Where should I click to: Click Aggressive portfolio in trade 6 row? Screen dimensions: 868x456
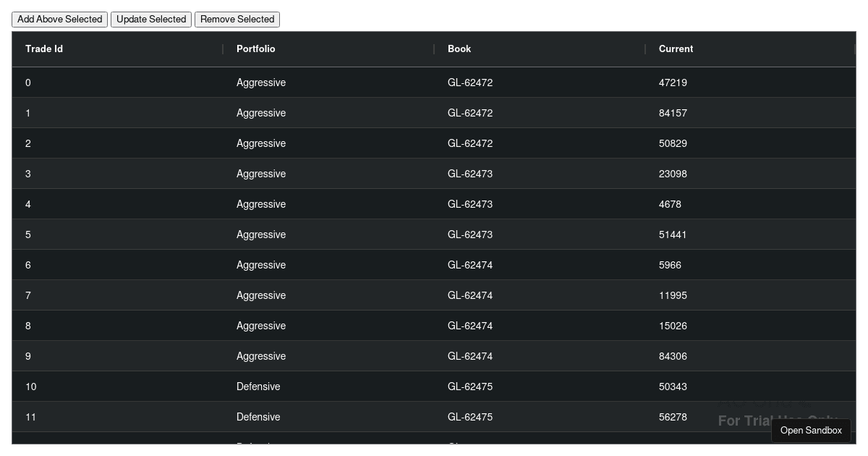(261, 265)
